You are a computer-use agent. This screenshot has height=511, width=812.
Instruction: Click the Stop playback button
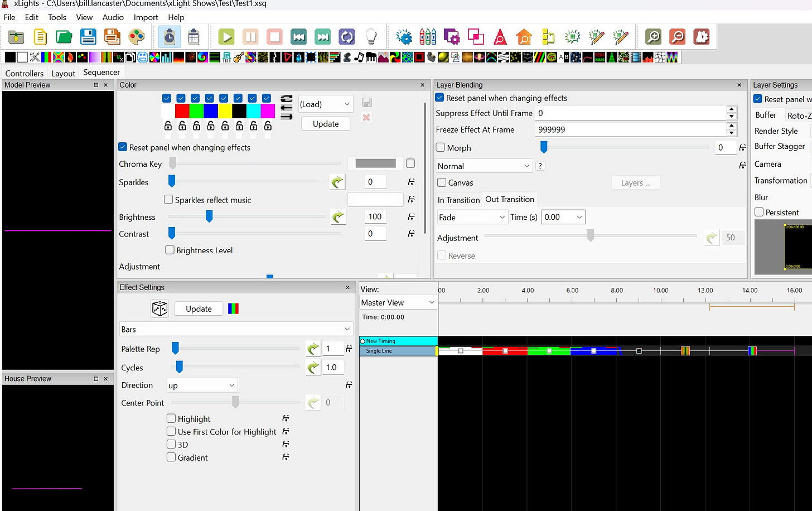click(274, 37)
